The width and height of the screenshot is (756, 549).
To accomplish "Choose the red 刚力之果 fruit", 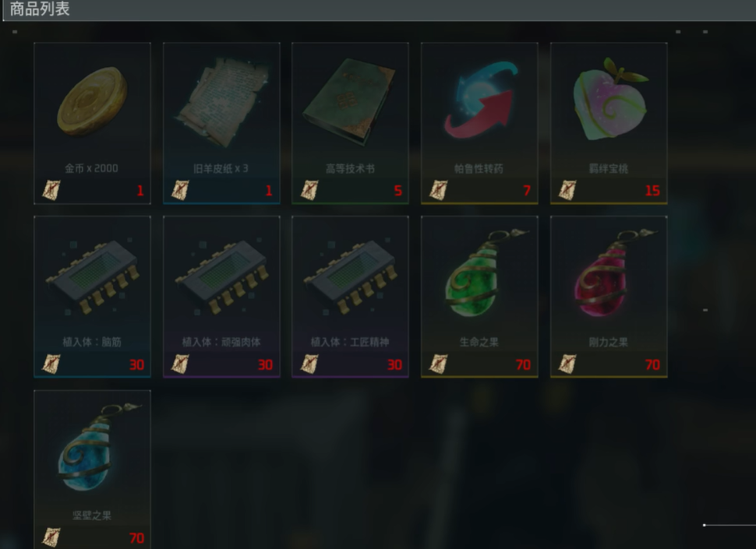I will (x=609, y=297).
